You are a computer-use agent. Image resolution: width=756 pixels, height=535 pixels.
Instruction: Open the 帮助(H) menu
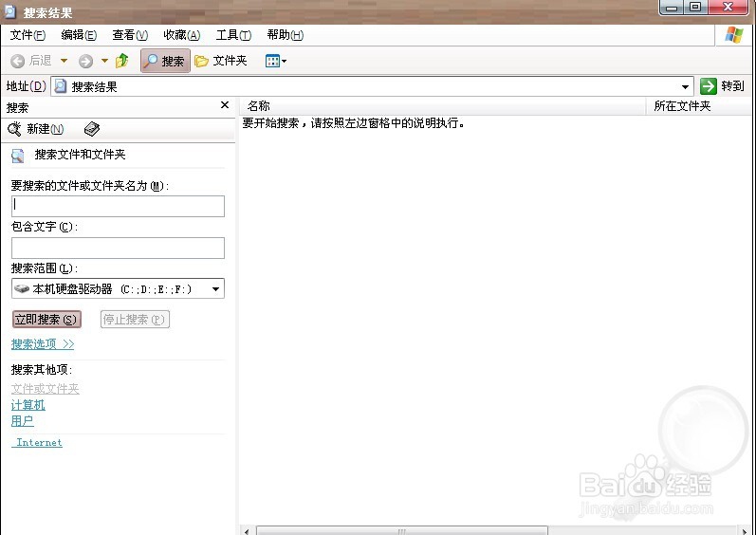(x=285, y=35)
